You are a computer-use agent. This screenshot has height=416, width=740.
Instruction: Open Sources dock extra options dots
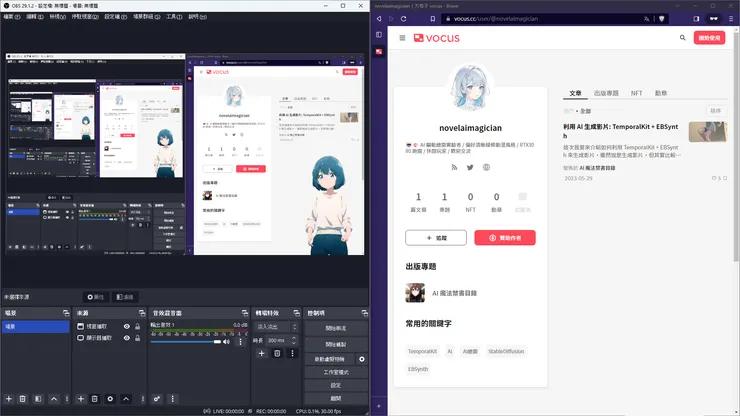(143, 399)
